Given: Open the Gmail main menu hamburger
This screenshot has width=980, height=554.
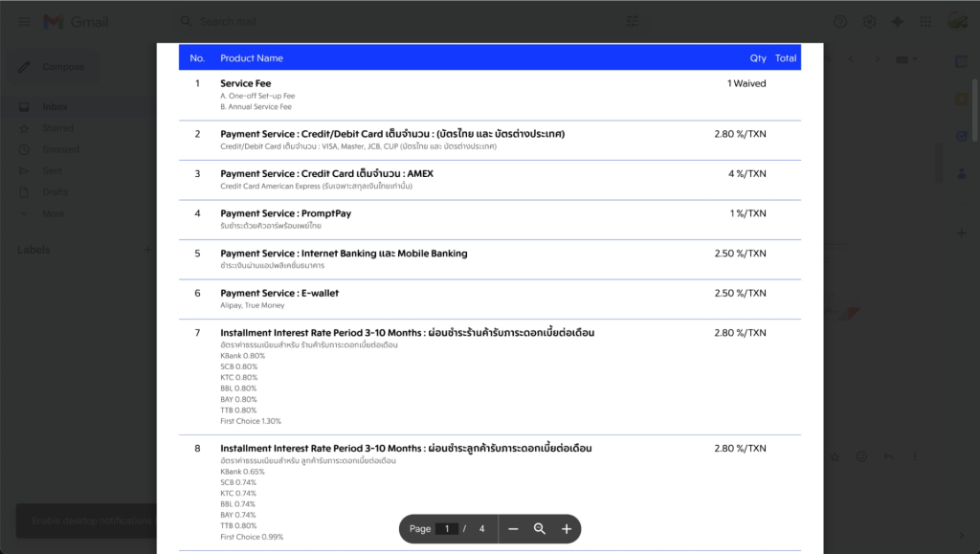Looking at the screenshot, I should [24, 22].
